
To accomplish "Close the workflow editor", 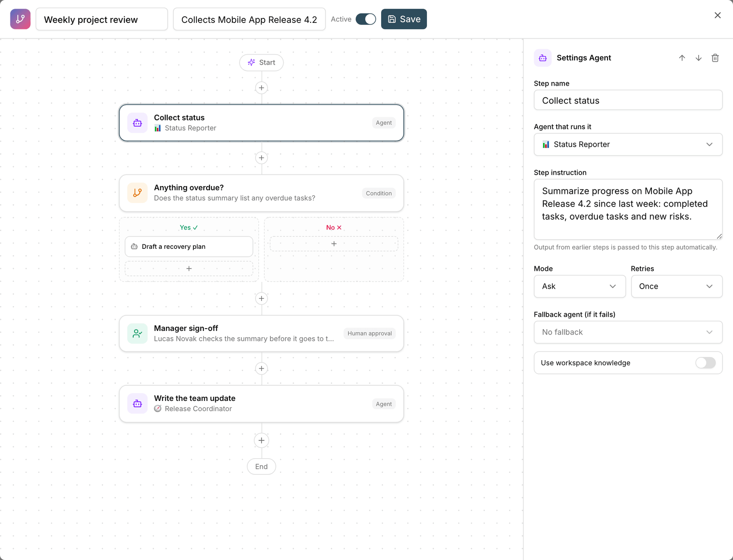I will (x=717, y=15).
